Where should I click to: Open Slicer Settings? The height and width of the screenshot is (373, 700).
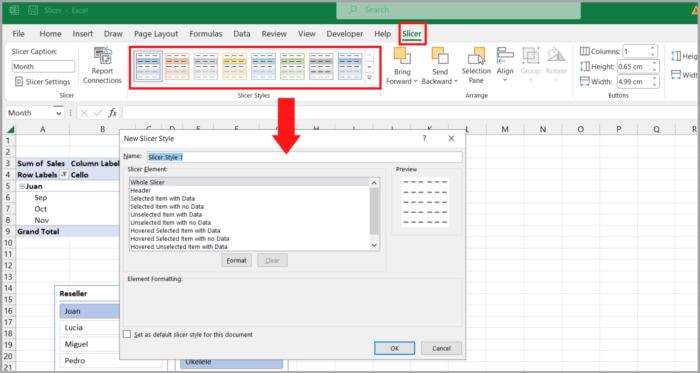pos(42,82)
